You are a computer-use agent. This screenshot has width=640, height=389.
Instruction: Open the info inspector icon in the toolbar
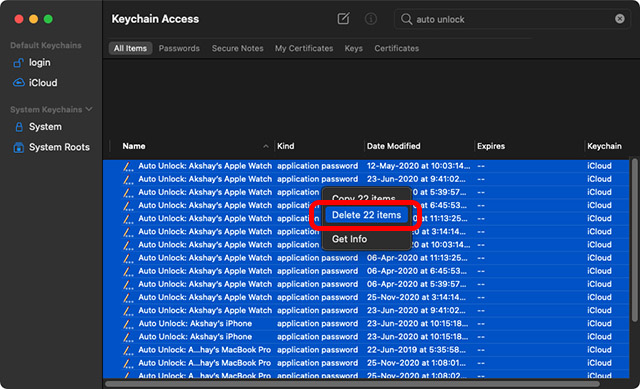[x=371, y=19]
